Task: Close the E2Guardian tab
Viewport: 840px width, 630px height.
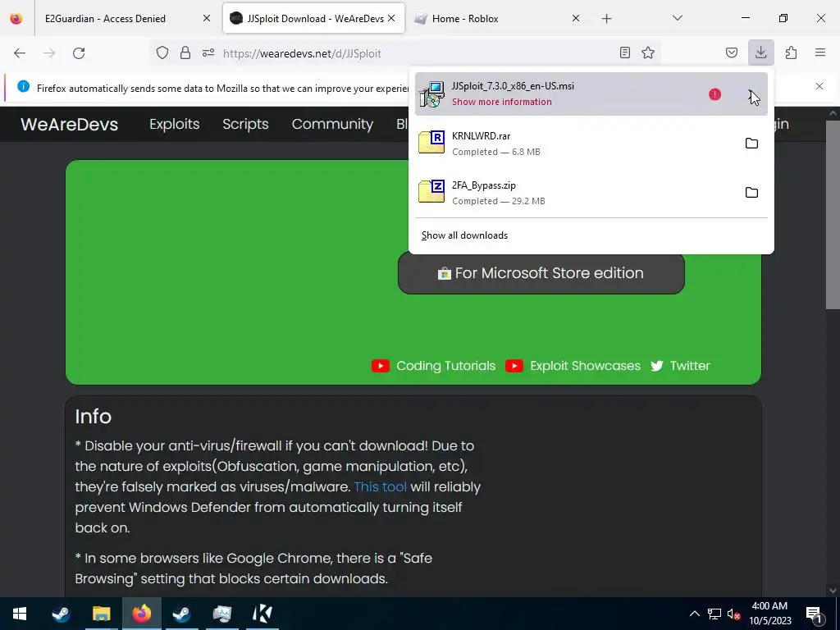Action: click(206, 19)
